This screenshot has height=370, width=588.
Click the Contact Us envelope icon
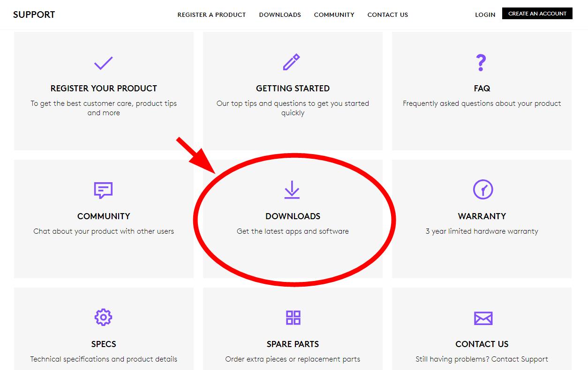click(483, 318)
